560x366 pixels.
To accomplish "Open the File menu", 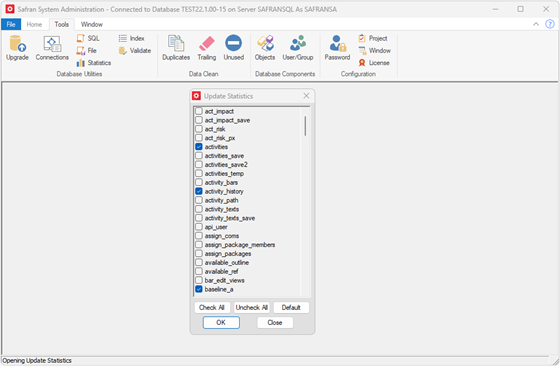I will pyautogui.click(x=11, y=24).
